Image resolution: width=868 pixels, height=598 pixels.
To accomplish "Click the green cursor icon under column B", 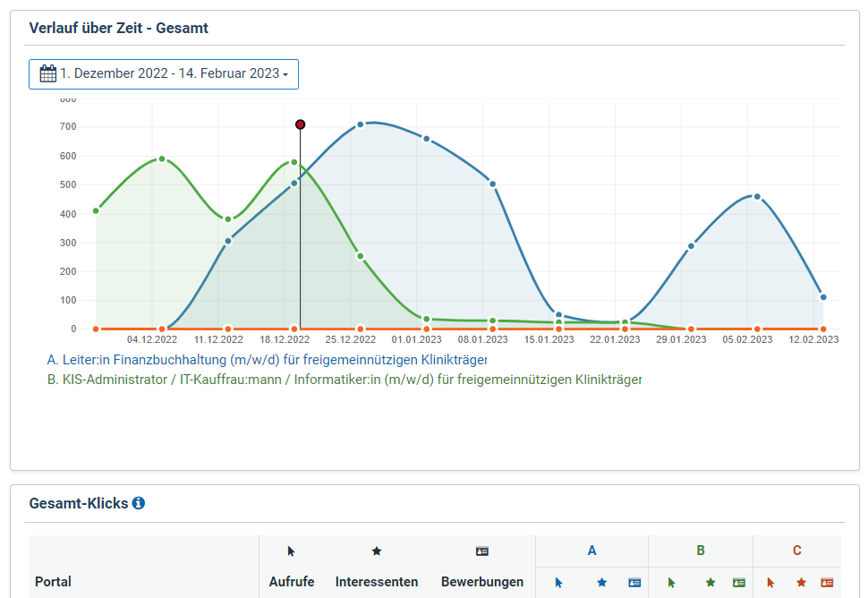I will 672,582.
